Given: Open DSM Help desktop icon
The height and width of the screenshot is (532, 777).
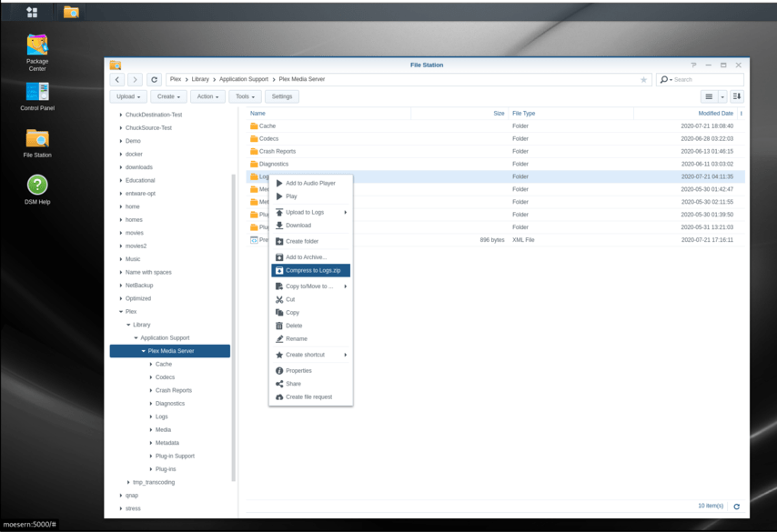Looking at the screenshot, I should [37, 190].
